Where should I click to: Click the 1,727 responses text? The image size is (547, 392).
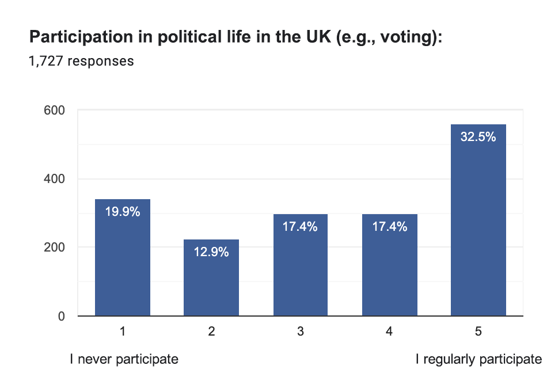pos(81,60)
